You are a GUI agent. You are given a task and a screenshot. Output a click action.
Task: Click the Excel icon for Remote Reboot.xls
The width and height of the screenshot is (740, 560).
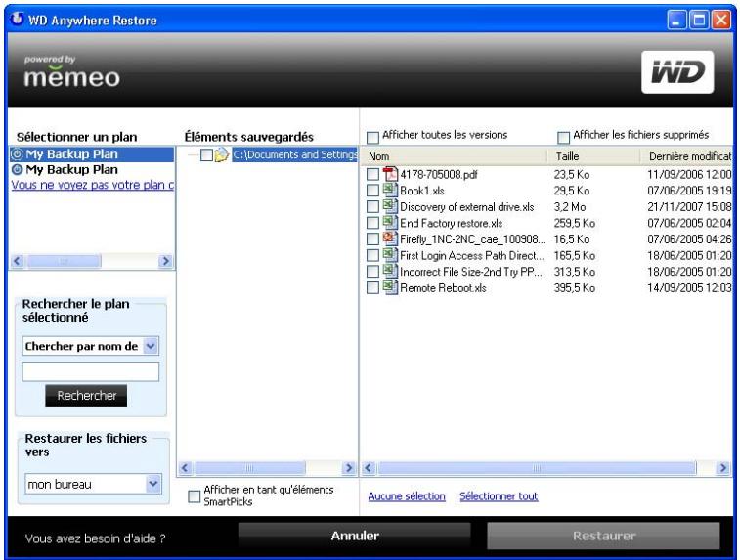[x=390, y=287]
